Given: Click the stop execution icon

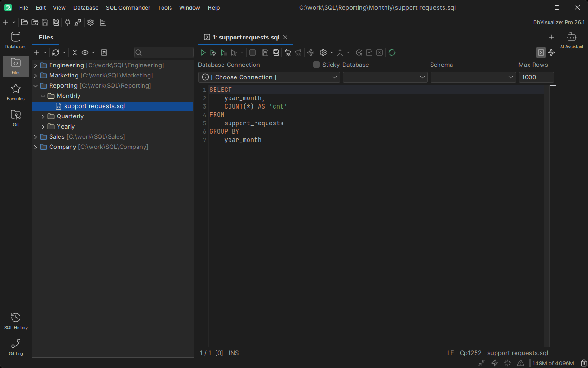Looking at the screenshot, I should 253,52.
